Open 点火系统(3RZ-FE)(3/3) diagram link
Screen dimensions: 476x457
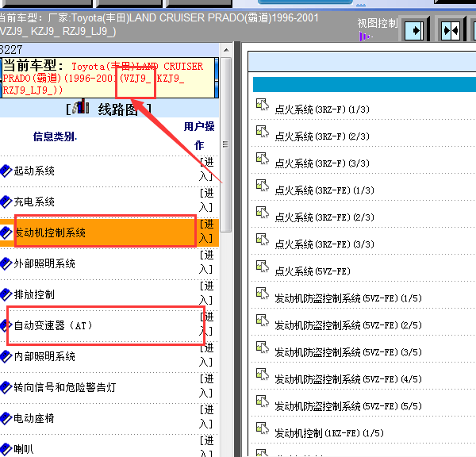click(x=324, y=244)
